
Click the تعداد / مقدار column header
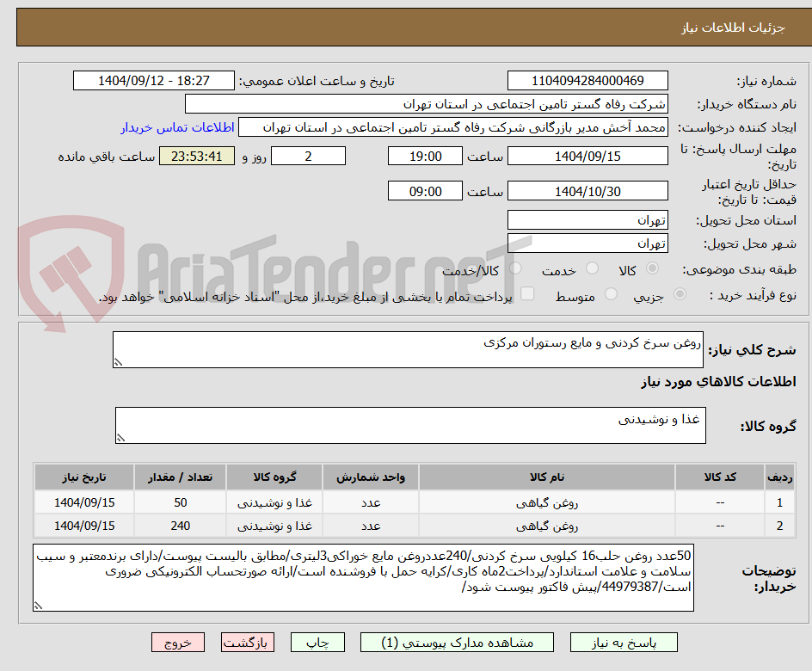pyautogui.click(x=181, y=477)
